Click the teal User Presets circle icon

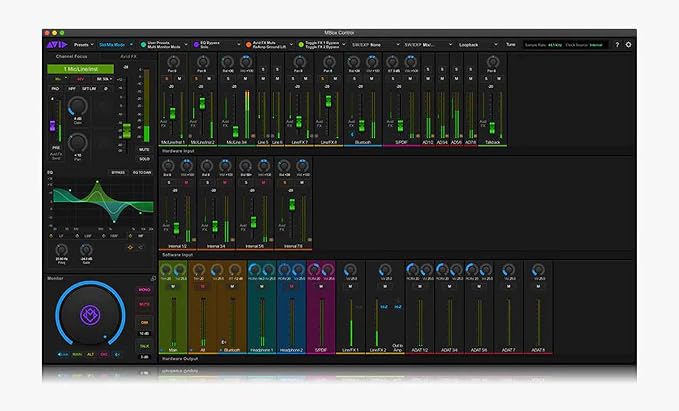[143, 45]
